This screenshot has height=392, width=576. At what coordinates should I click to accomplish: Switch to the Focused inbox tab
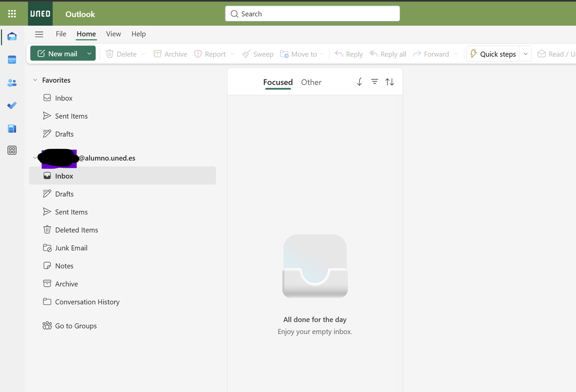click(278, 82)
